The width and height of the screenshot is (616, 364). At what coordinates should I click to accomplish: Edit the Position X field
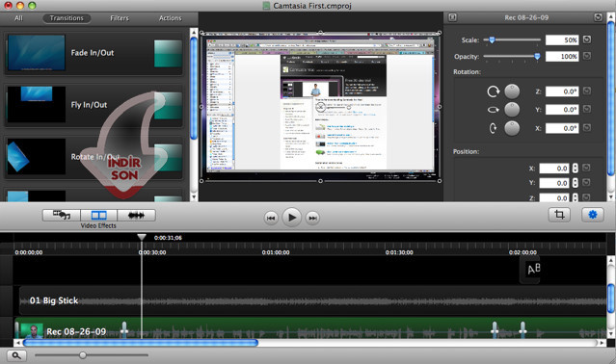[554, 169]
